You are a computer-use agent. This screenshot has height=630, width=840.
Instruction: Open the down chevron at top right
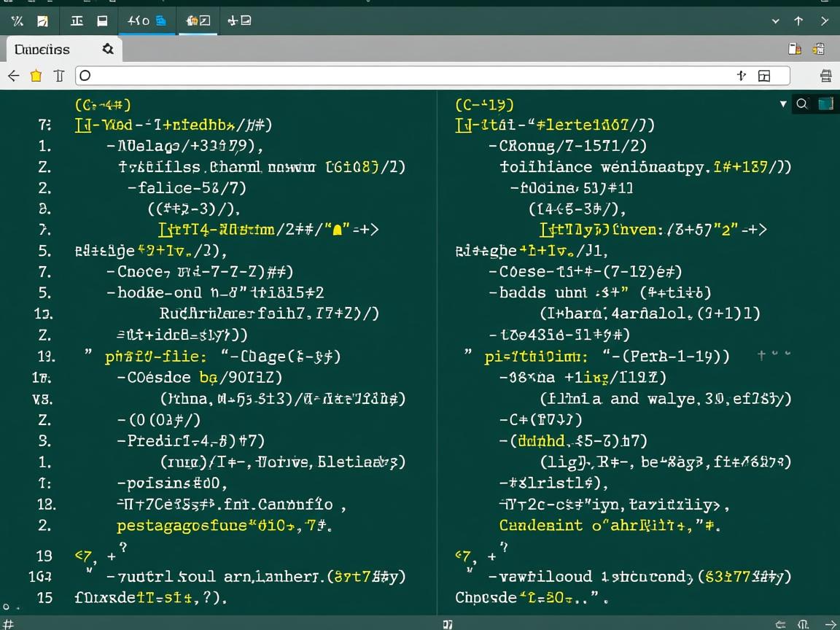click(776, 21)
